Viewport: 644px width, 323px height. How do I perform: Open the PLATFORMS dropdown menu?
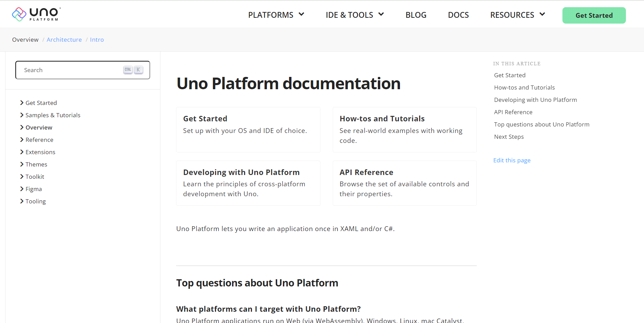(x=276, y=15)
